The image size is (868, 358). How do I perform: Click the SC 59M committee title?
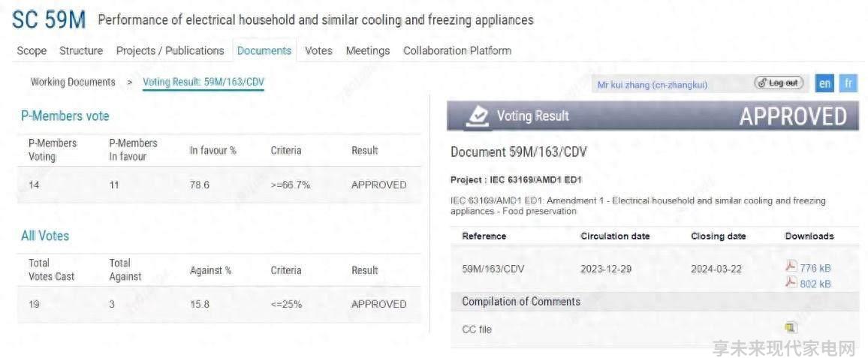coord(49,20)
